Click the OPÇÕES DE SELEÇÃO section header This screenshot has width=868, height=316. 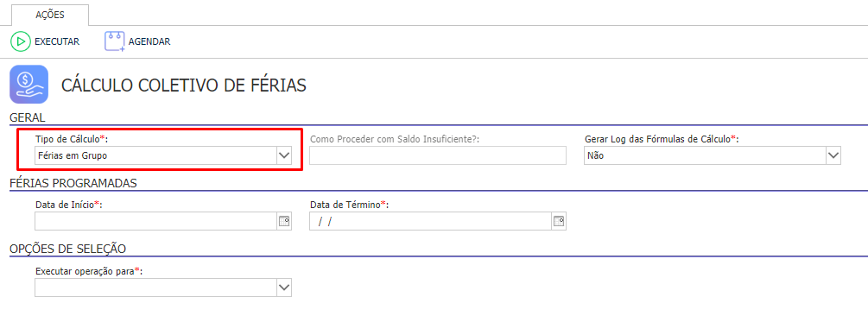coord(67,249)
